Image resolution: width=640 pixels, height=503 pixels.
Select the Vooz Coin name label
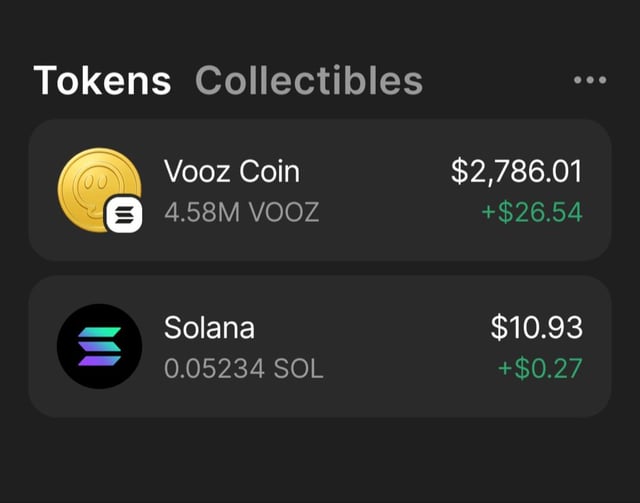click(x=231, y=171)
